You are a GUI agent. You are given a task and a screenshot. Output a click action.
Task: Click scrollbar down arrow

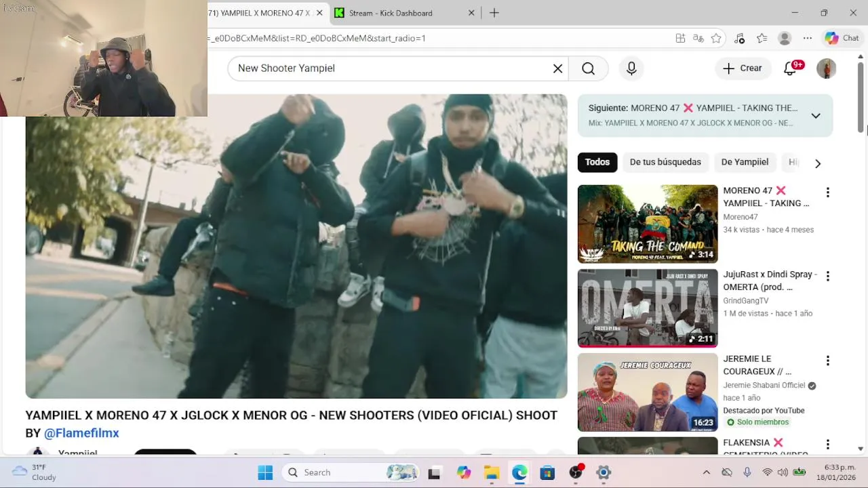coord(861,449)
